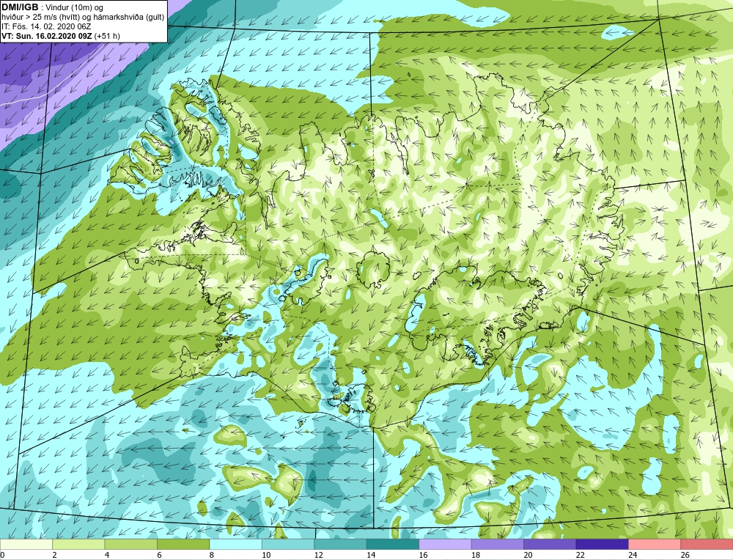Click the 'DMI/IGB' model title text
The image size is (733, 560).
tap(20, 7)
